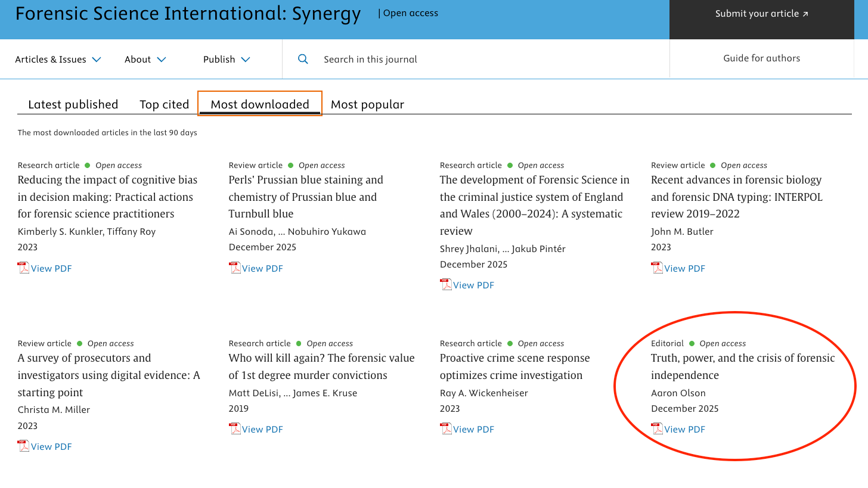Image resolution: width=868 pixels, height=488 pixels.
Task: Click the Open access label in header
Action: [x=410, y=13]
